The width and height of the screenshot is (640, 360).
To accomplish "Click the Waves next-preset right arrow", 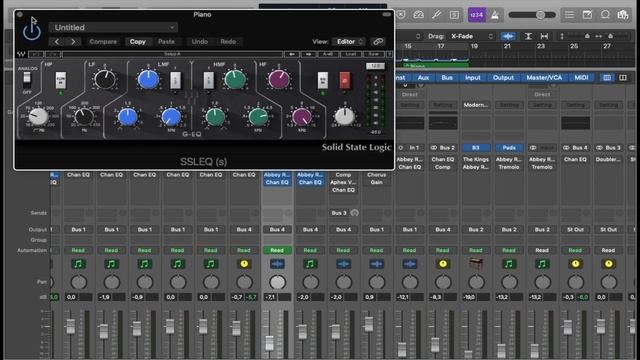I will pos(309,54).
